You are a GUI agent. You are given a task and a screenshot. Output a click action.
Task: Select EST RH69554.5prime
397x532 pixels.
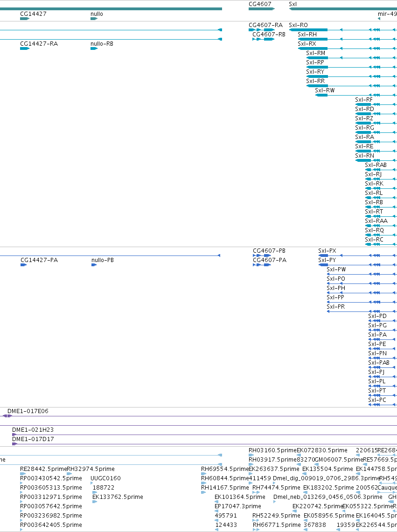(224, 469)
